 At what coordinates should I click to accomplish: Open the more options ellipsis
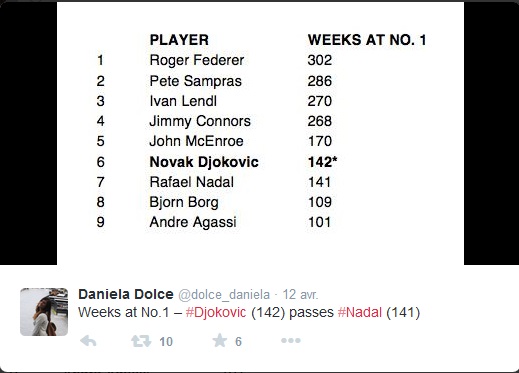pyautogui.click(x=291, y=341)
